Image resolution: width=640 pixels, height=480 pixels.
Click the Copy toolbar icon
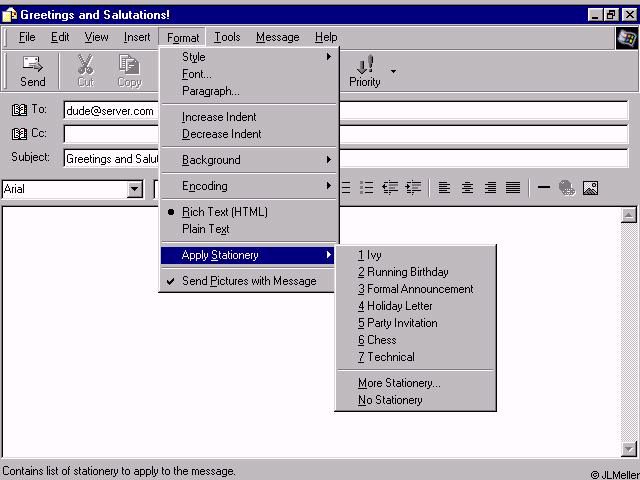(x=129, y=64)
